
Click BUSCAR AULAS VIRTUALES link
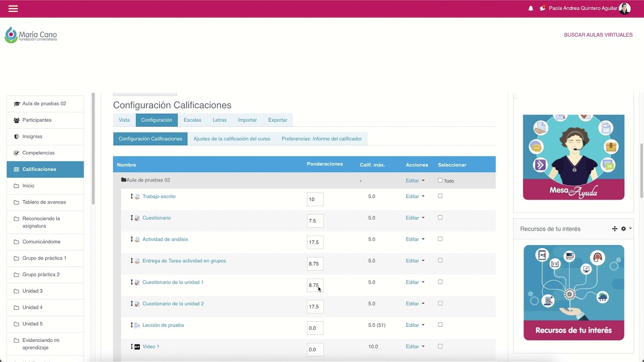(598, 35)
